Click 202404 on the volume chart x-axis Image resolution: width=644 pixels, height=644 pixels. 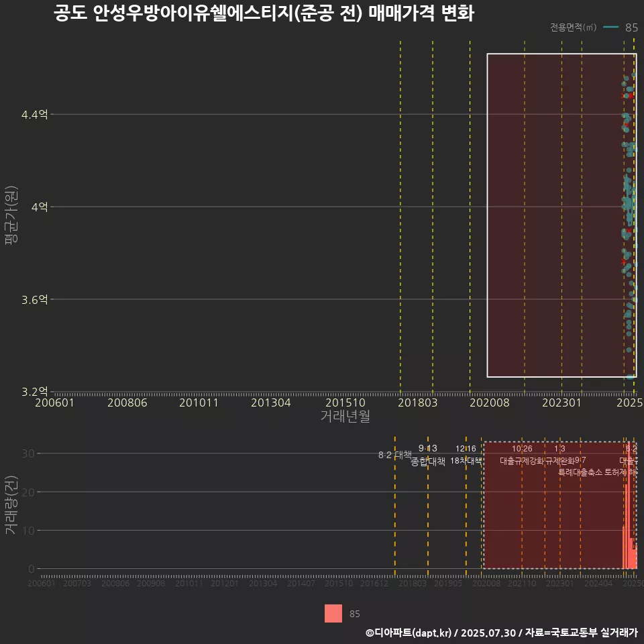pos(598,584)
